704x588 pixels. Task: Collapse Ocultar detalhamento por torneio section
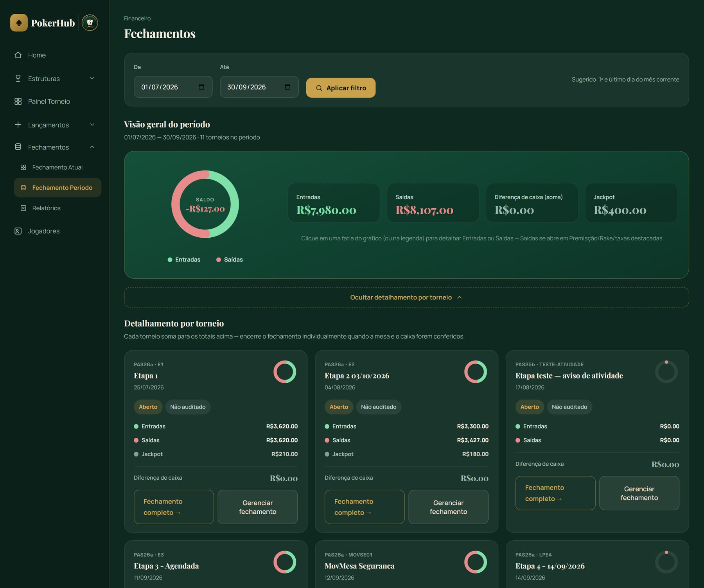click(x=406, y=298)
